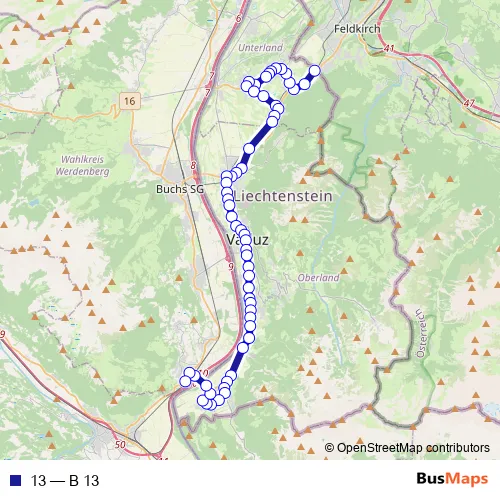Click the westernmost stop marker at the route's southern end
The height and width of the screenshot is (500, 500).
point(185,381)
